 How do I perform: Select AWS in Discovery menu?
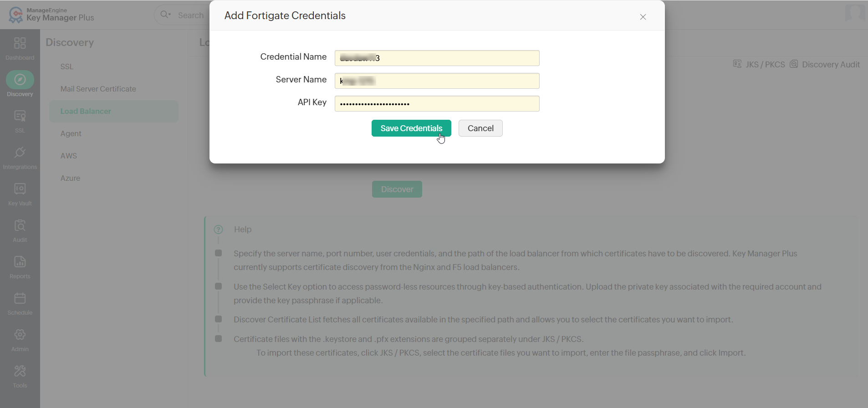point(69,156)
